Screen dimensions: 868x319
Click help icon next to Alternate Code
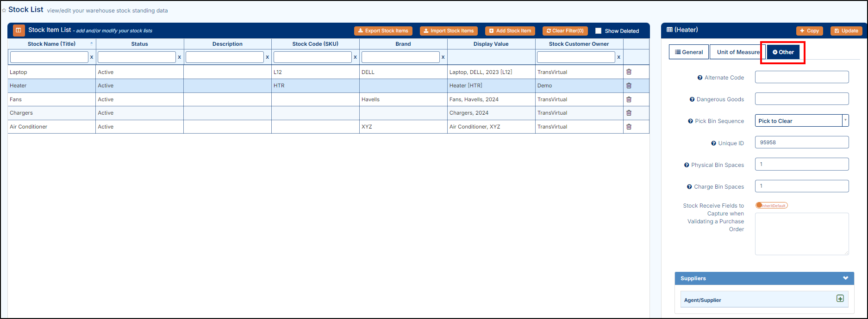[700, 78]
